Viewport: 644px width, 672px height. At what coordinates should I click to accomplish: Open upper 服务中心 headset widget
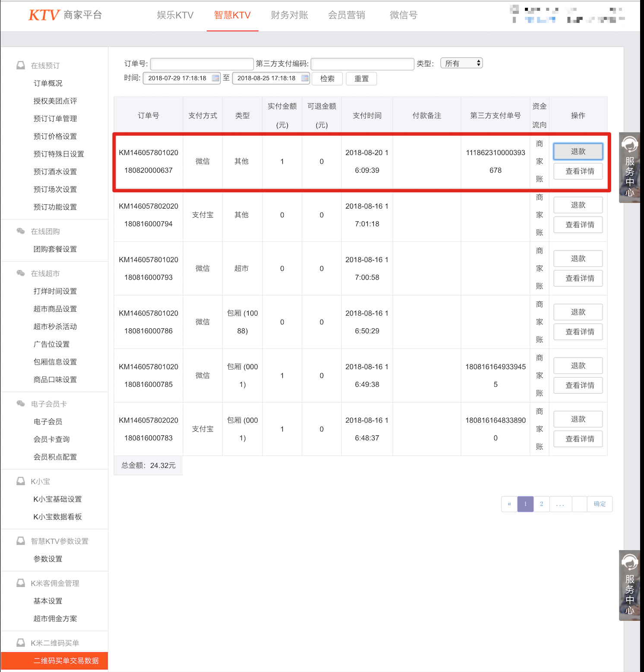point(630,167)
